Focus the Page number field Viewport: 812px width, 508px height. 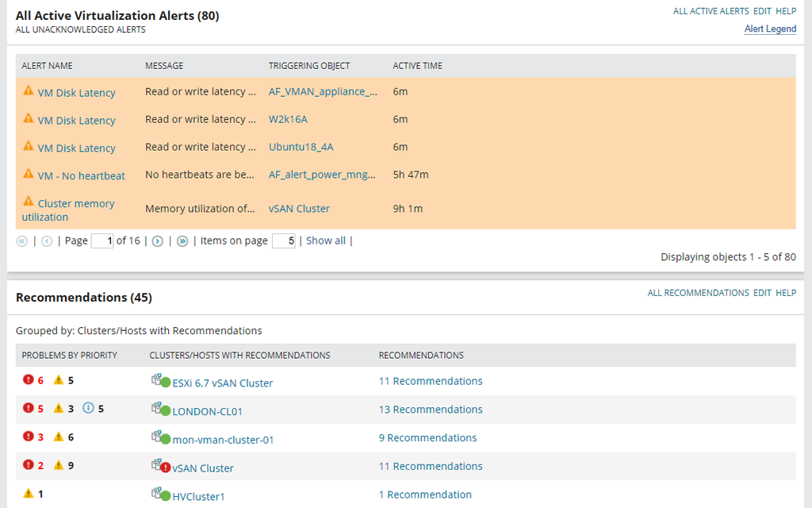(x=102, y=241)
